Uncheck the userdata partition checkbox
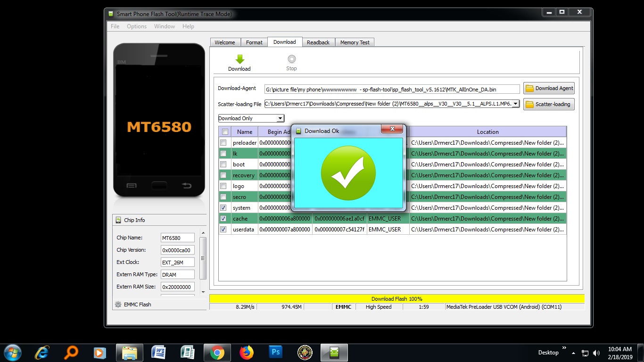This screenshot has width=644, height=362. [x=223, y=229]
